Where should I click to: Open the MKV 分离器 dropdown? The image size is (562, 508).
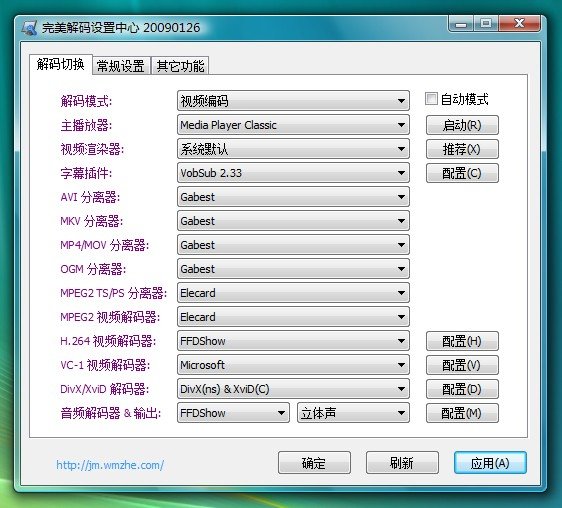click(293, 221)
